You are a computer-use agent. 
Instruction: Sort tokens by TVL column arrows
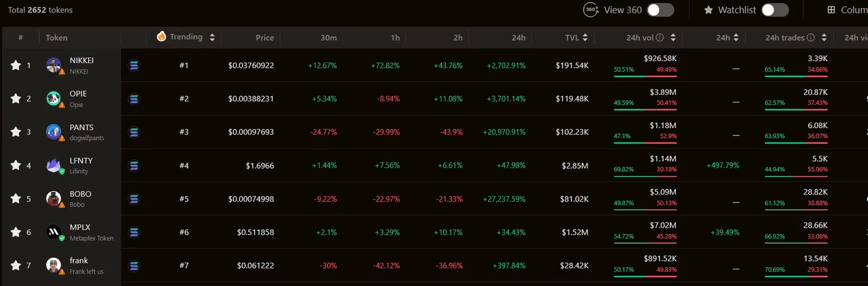point(585,38)
